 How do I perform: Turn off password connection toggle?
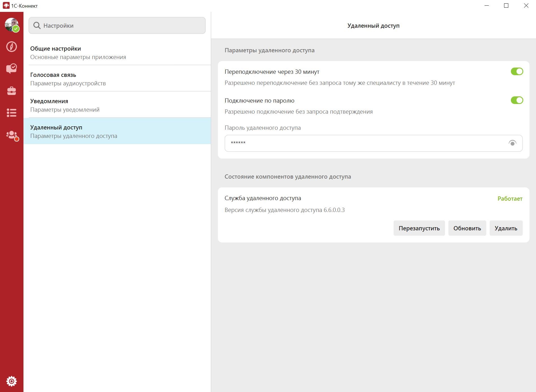[517, 100]
